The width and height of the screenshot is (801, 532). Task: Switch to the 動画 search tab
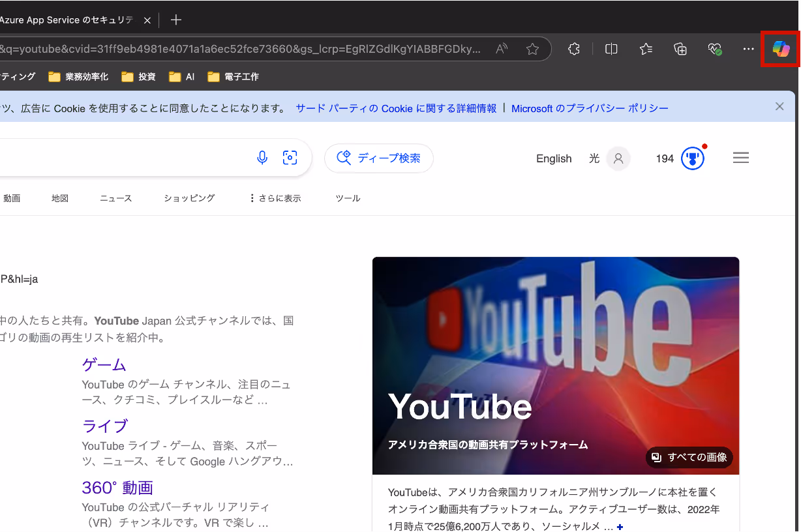coord(12,198)
